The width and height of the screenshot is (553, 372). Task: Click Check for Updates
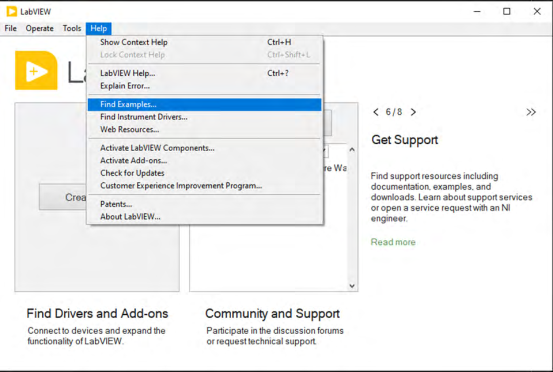(x=205, y=173)
